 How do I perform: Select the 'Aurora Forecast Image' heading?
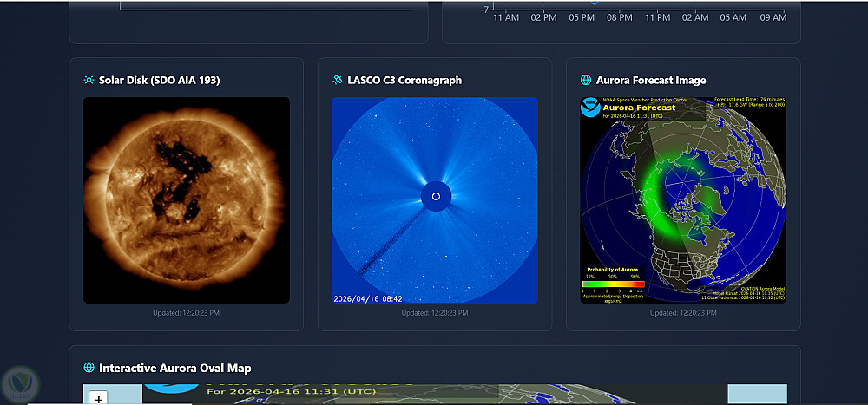[x=651, y=81]
